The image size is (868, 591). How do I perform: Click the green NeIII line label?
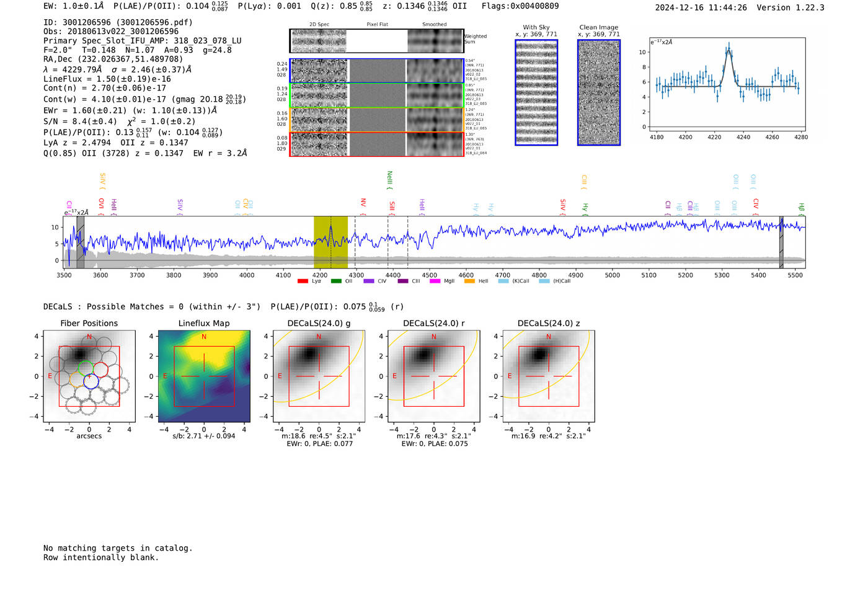click(389, 180)
